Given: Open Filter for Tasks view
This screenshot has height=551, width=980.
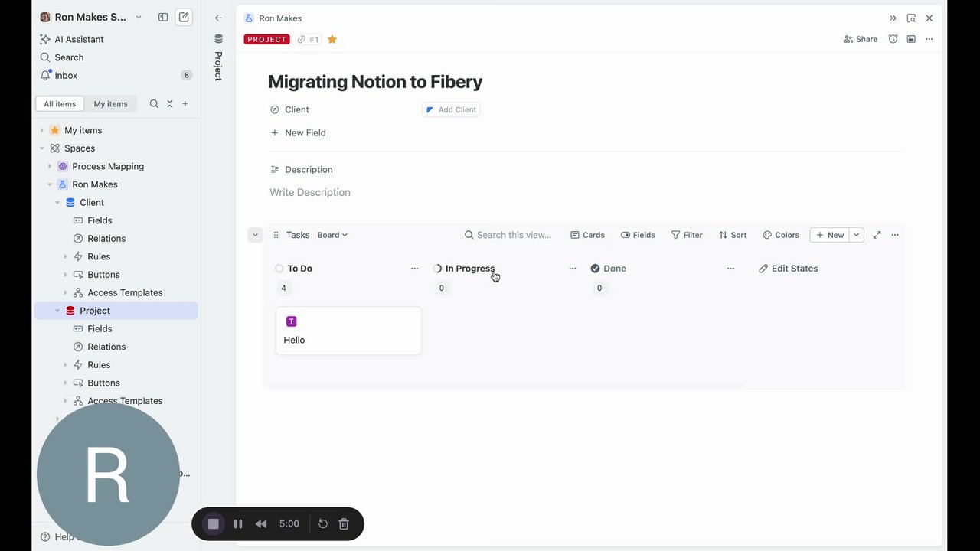Looking at the screenshot, I should tap(687, 235).
